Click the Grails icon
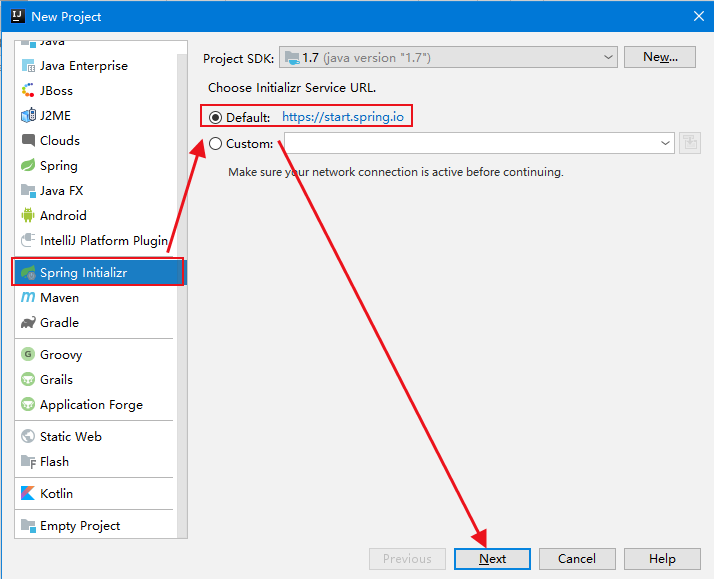The width and height of the screenshot is (714, 579). click(x=28, y=379)
